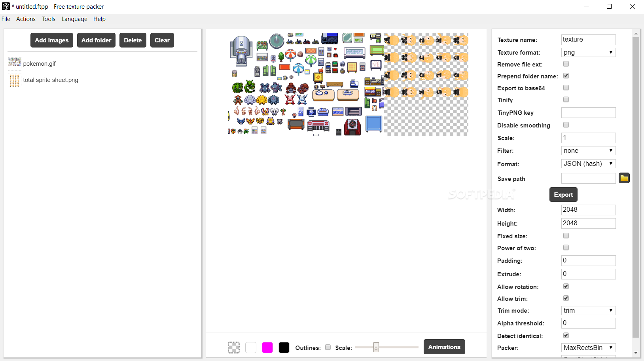
Task: Uncheck Allow trim
Action: pos(566,298)
